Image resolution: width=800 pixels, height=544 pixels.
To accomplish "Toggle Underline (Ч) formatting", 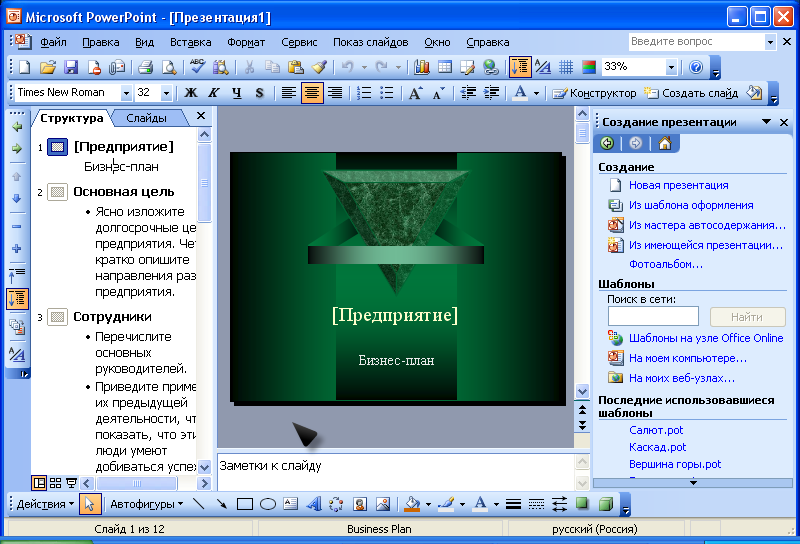I will point(237,93).
